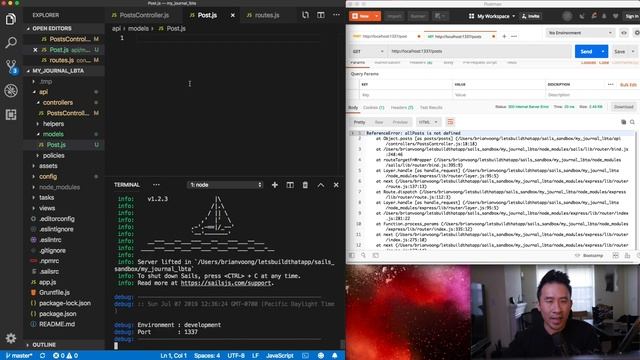The image size is (640, 360).
Task: Click Bulk Edit link in Postman params
Action: coord(628,84)
